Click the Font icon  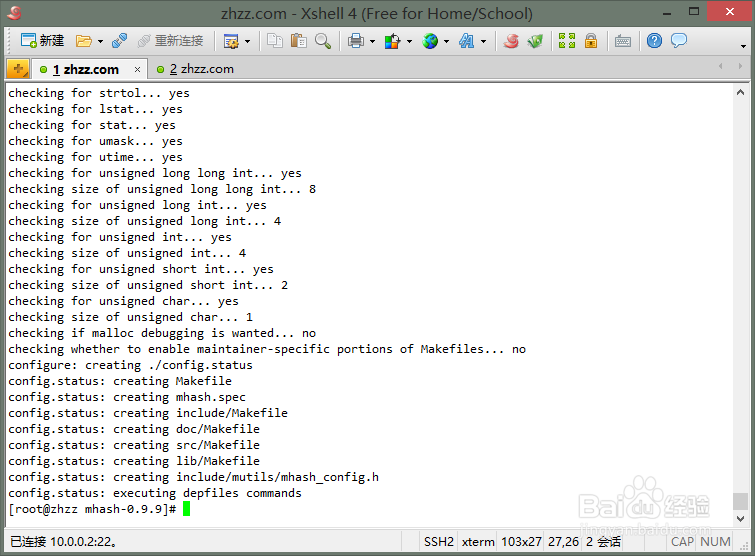467,41
